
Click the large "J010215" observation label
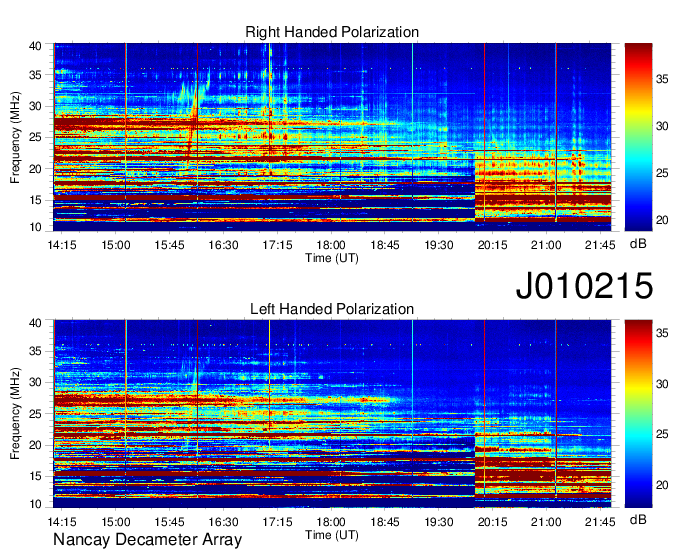click(584, 285)
